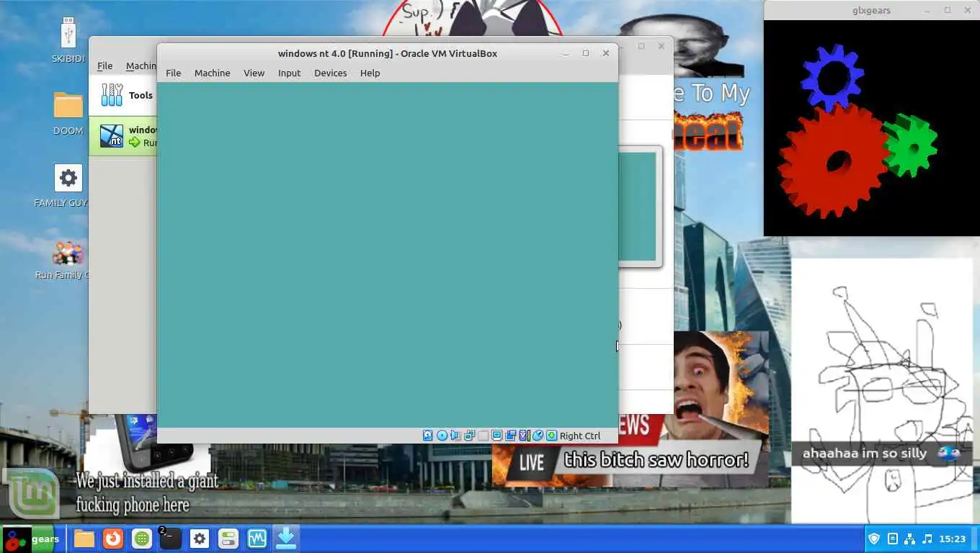The image size is (980, 553).
Task: Select the Run Family Guy desktop shortcut
Action: click(68, 259)
